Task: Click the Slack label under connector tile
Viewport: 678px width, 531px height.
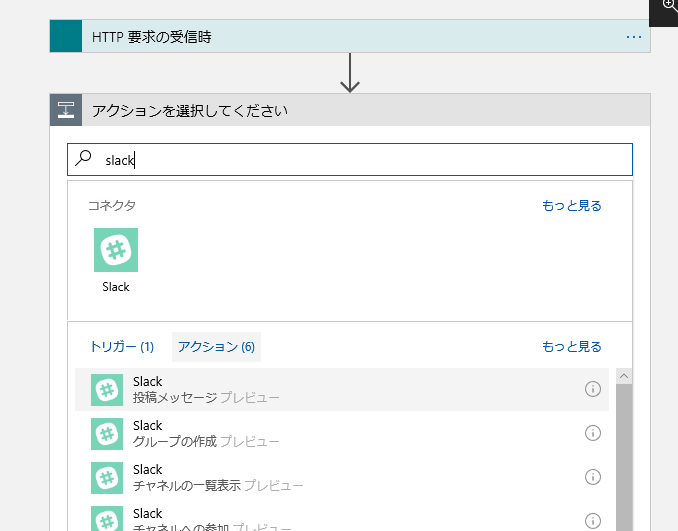Action: point(116,287)
